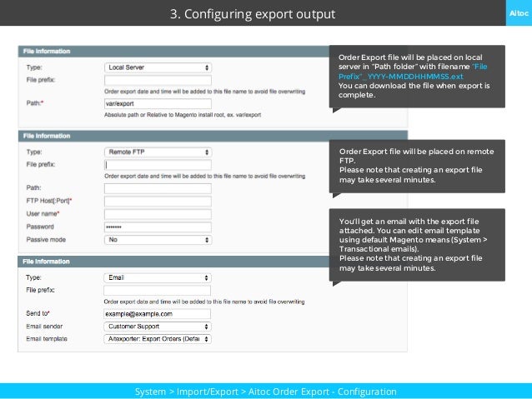Open the Local Server type dropdown
The width and height of the screenshot is (532, 399).
pos(158,67)
